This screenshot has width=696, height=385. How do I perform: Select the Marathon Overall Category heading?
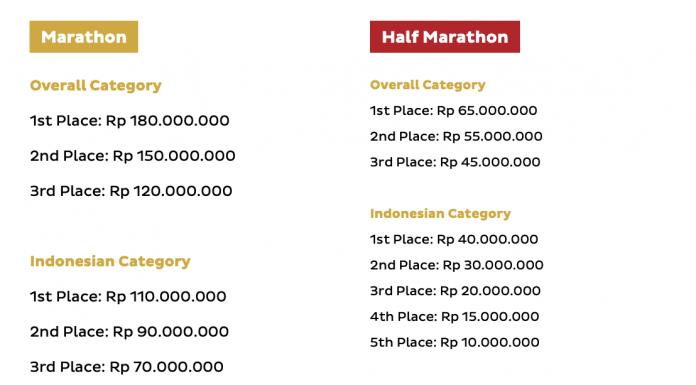95,86
